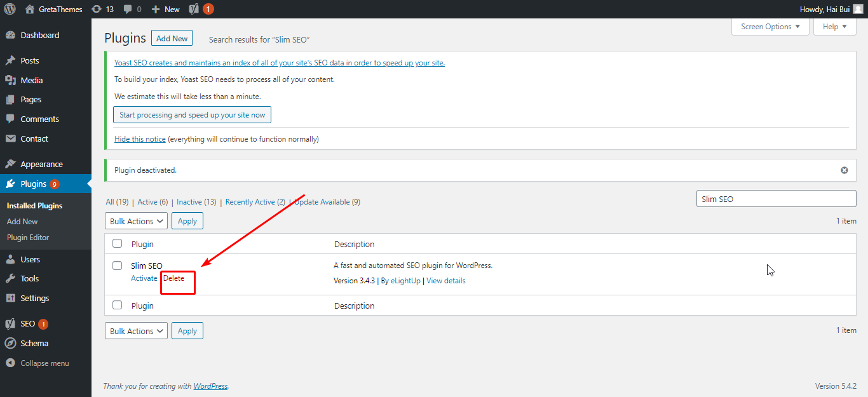
Task: Click the plugin search input field
Action: pos(775,198)
